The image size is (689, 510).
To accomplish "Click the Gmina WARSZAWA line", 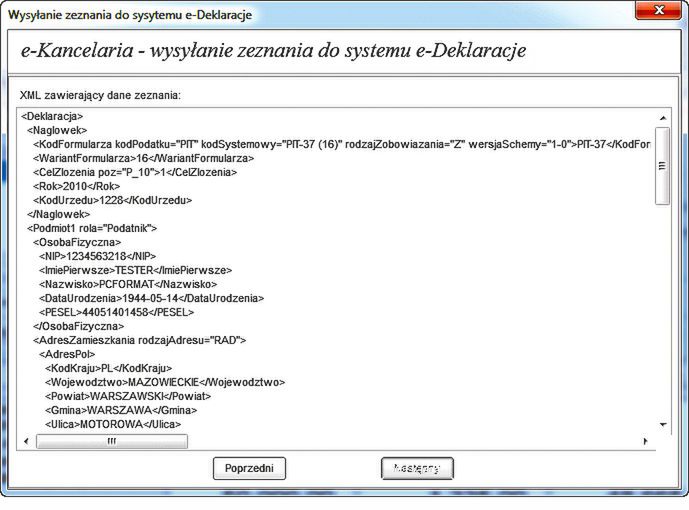I will (121, 410).
